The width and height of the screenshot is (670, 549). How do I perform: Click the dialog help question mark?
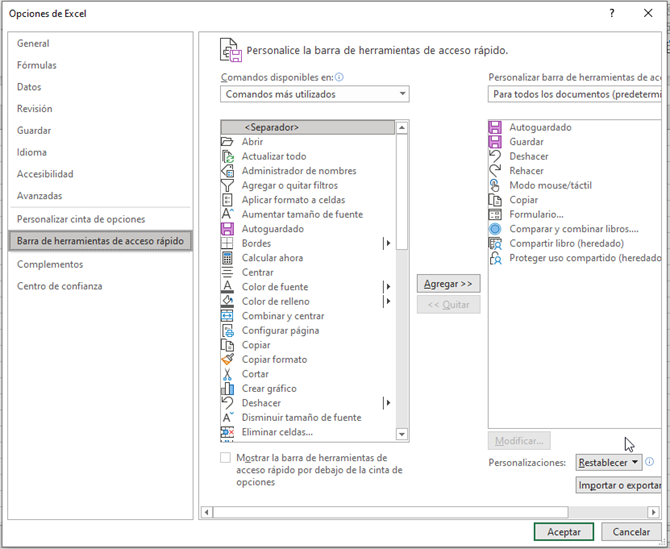[612, 13]
